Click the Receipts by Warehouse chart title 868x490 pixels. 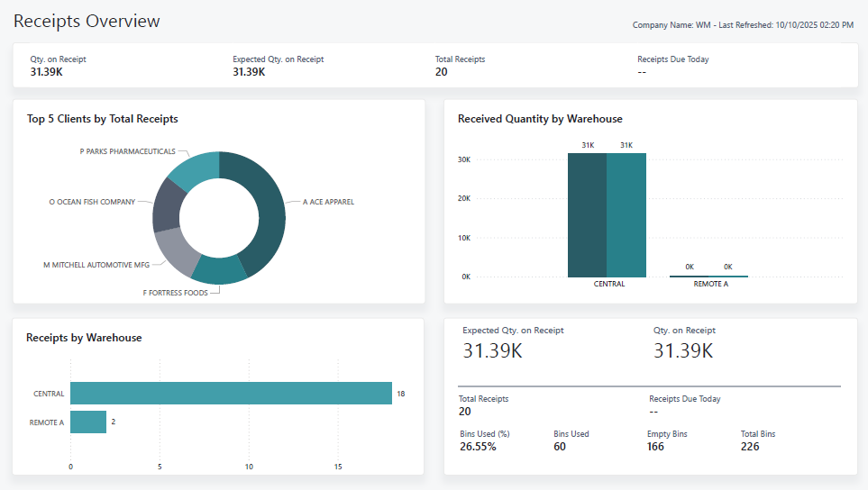[x=84, y=338]
